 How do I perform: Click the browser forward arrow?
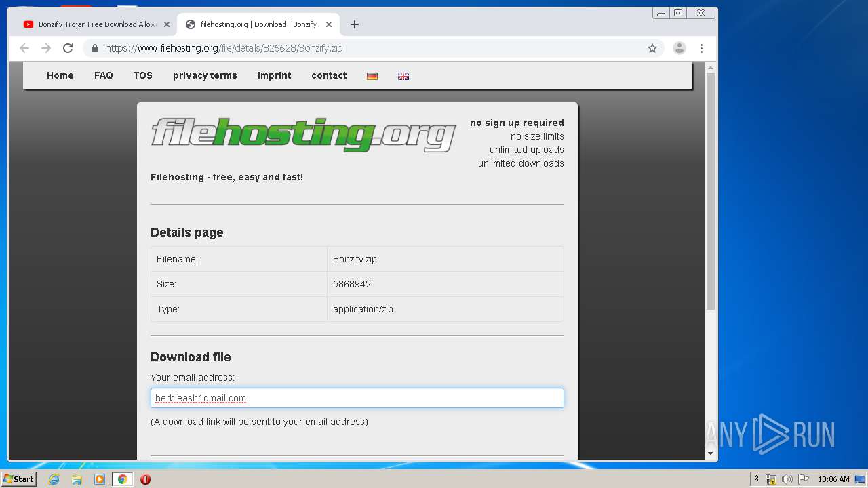[46, 48]
